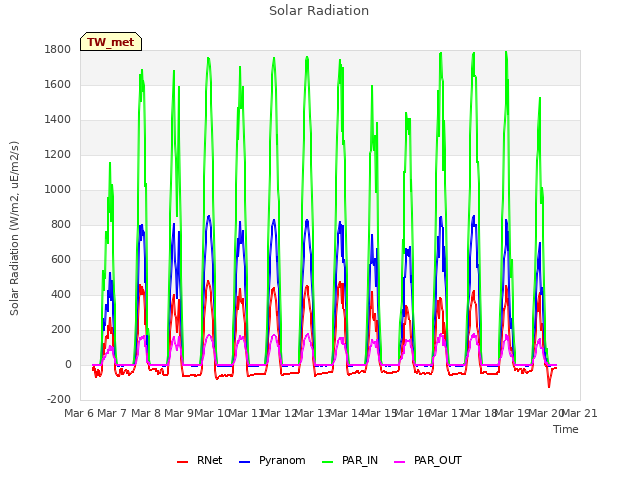This screenshot has width=640, height=480.
Task: Click the Mar 8 x-axis date label
Action: (146, 413)
